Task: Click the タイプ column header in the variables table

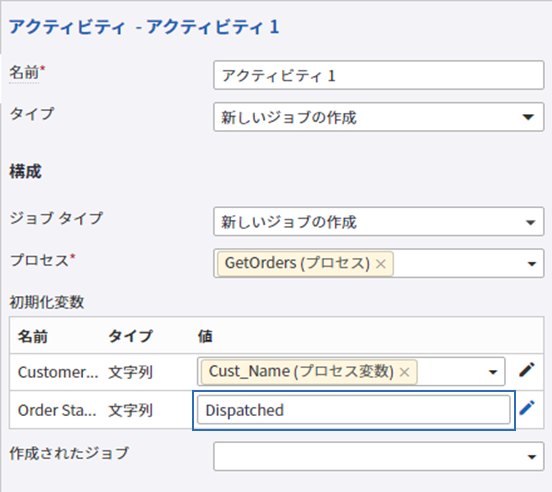Action: click(130, 336)
